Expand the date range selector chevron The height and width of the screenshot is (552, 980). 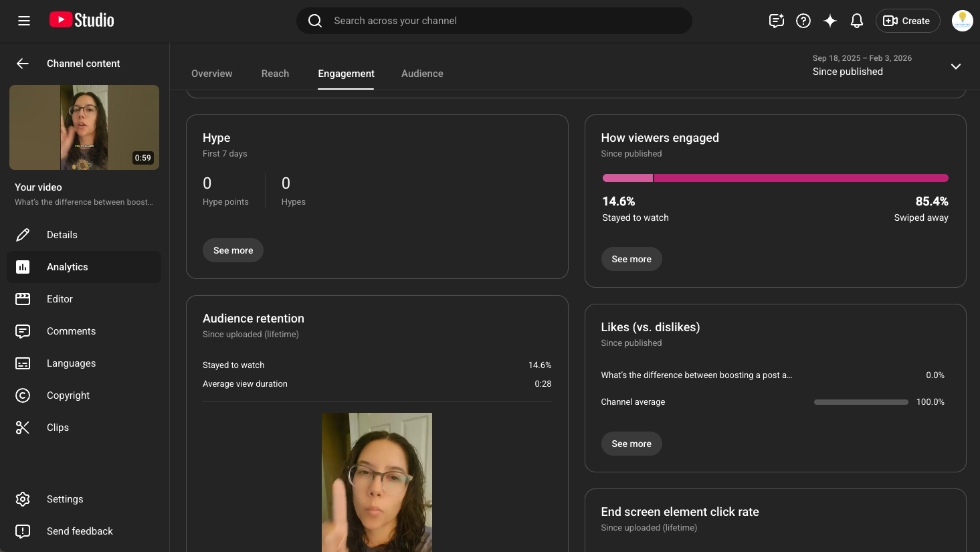coord(956,66)
